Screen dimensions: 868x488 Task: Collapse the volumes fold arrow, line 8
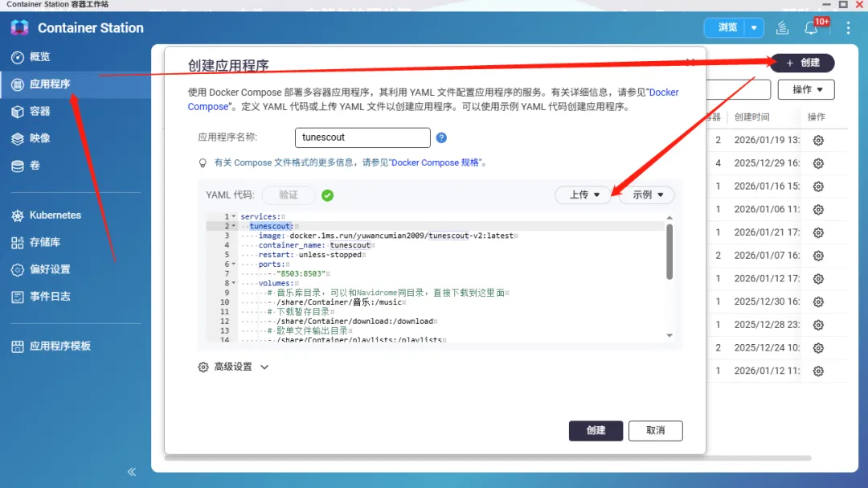click(x=234, y=283)
